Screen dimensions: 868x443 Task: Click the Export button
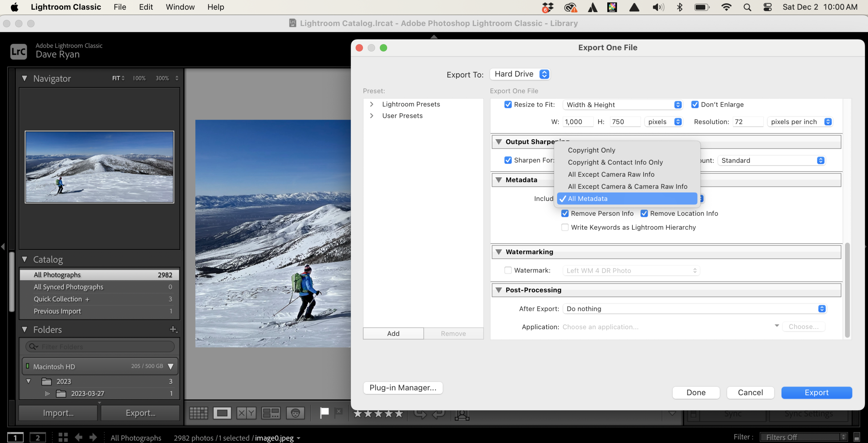click(x=817, y=393)
